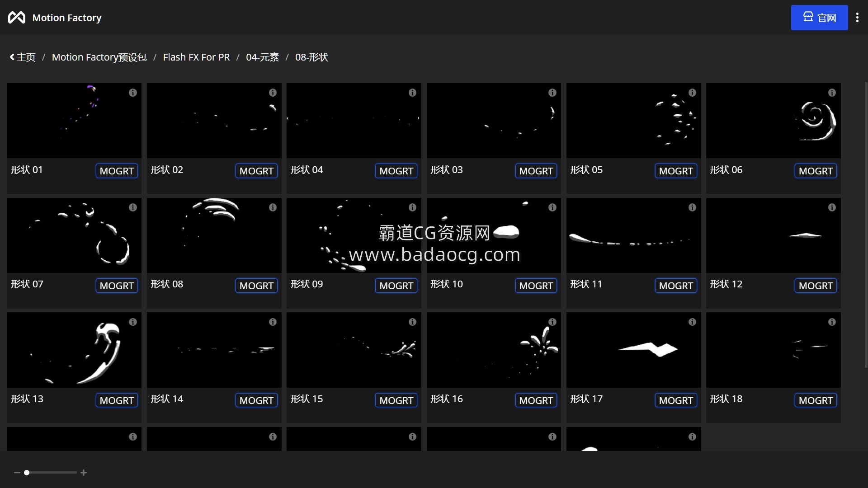This screenshot has height=488, width=868.
Task: Show info for 形状 11
Action: tap(692, 207)
